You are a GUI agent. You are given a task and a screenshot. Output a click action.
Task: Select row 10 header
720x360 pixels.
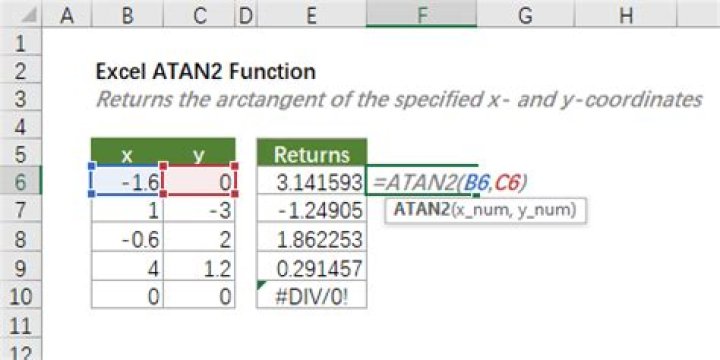click(21, 296)
